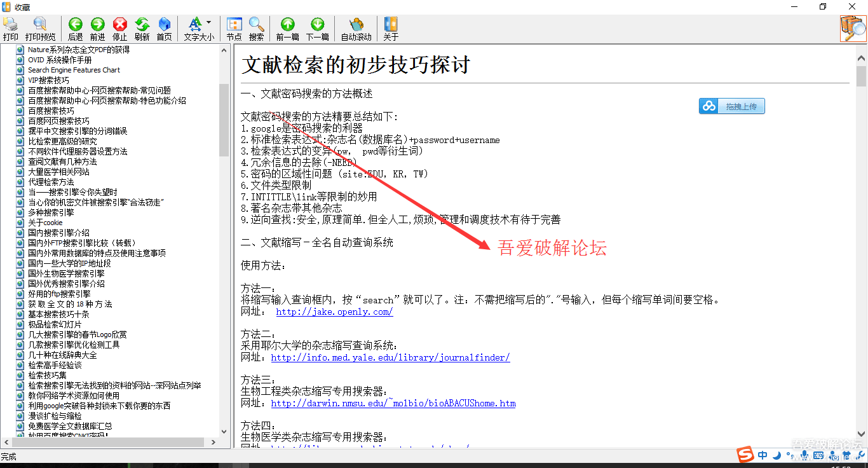
Task: Click the 拖拽上传 upload button
Action: point(732,106)
